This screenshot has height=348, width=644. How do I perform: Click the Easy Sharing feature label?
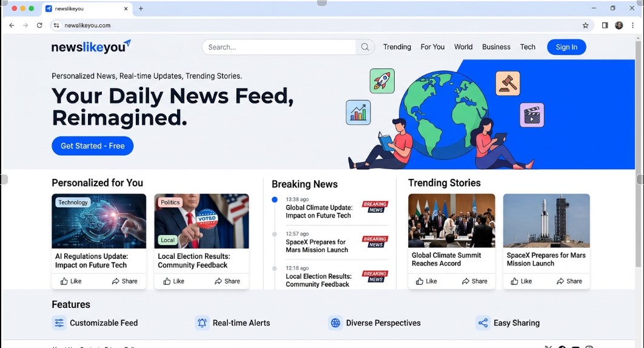point(517,323)
